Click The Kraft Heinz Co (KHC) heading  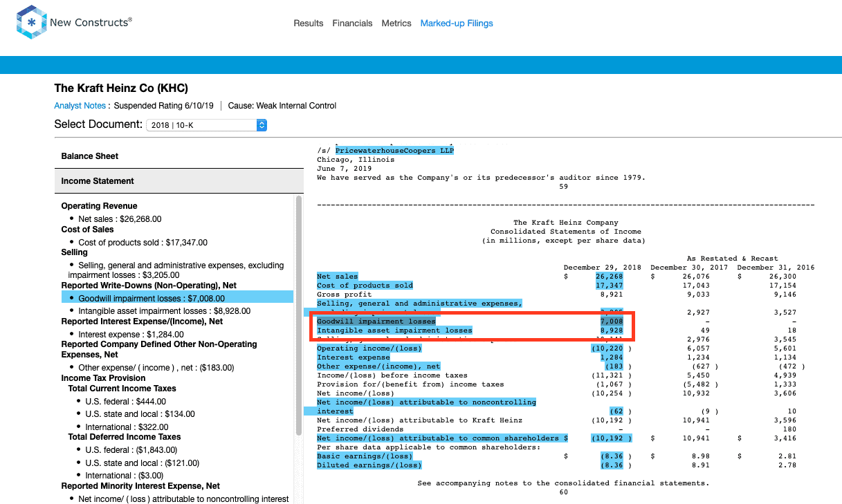[121, 88]
